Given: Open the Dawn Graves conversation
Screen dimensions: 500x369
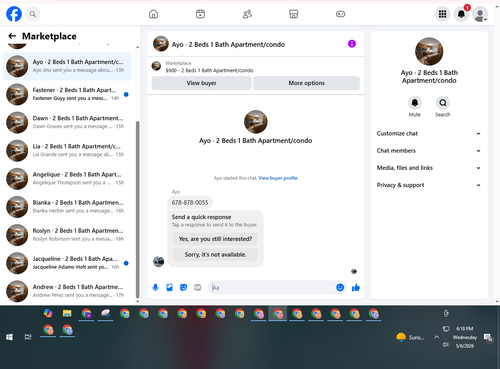Looking at the screenshot, I should [x=67, y=122].
